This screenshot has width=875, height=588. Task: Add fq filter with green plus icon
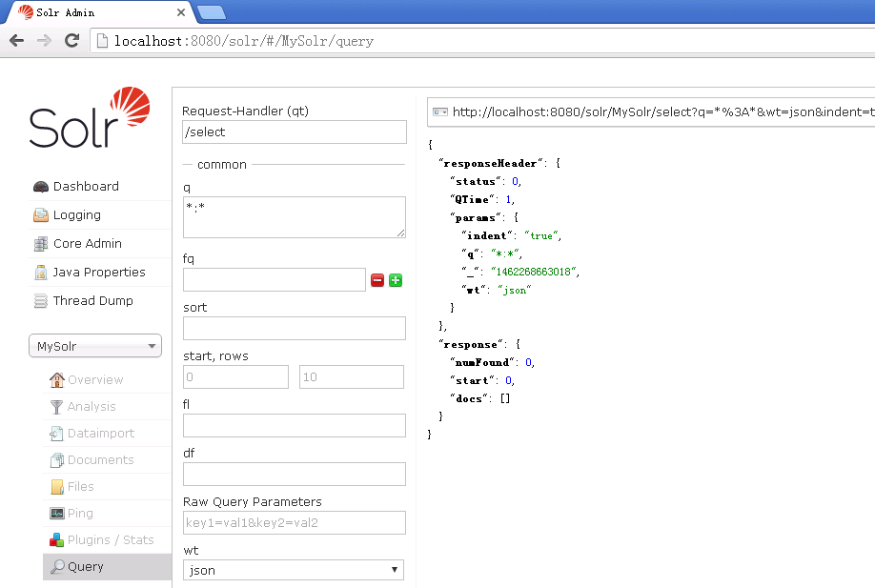pyautogui.click(x=396, y=280)
